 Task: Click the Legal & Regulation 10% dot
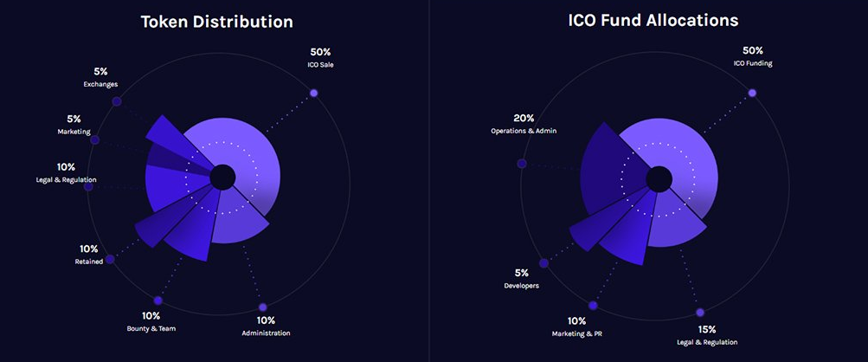[x=89, y=186]
